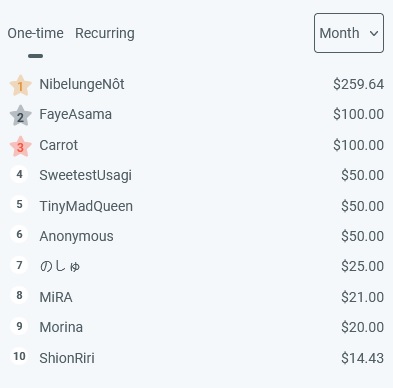This screenshot has height=388, width=393.
Task: Open FayeAsama supporter name
Action: point(75,115)
